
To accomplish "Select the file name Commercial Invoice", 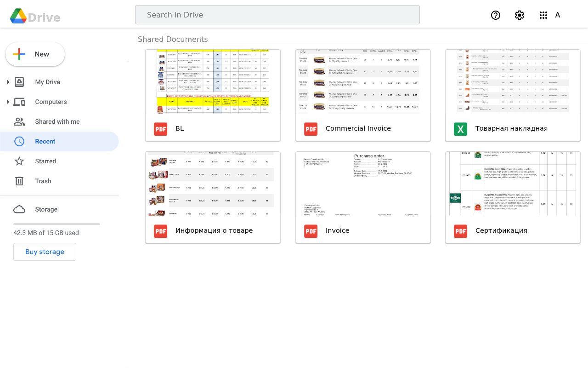I will 358,128.
